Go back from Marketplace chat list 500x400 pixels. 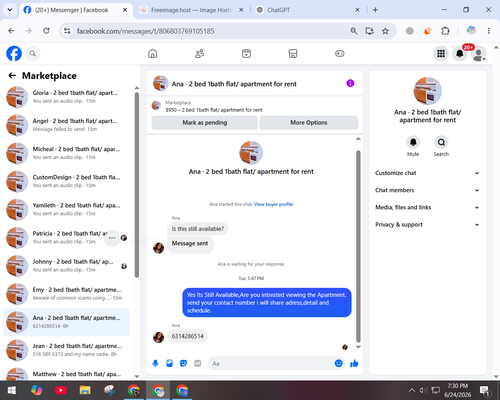tap(12, 76)
